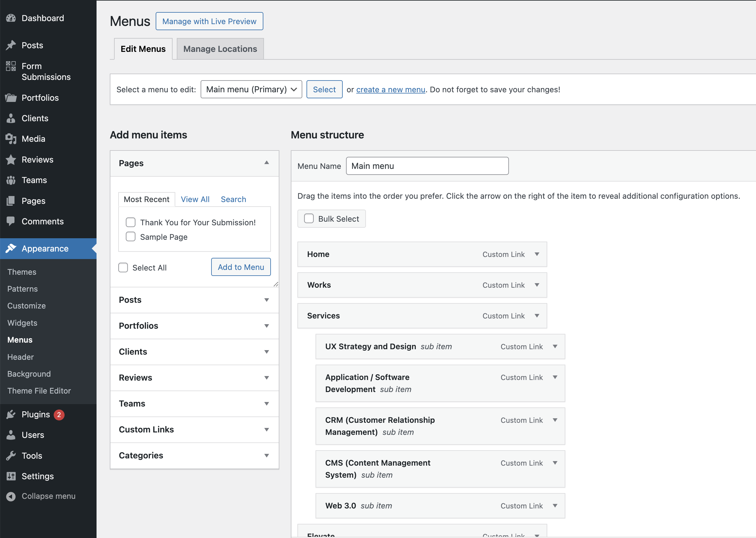Click the Plugins icon showing 2 updates
Screen dimensions: 756x538
(x=11, y=414)
